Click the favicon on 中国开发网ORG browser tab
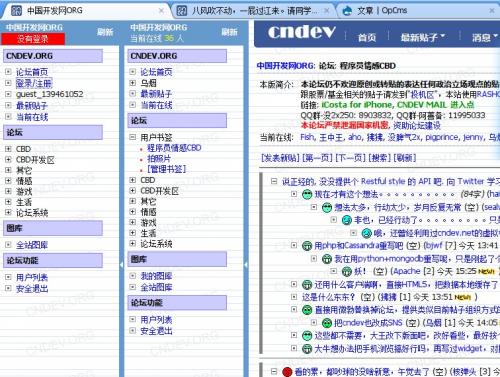Image resolution: width=500 pixels, height=377 pixels. (16, 11)
